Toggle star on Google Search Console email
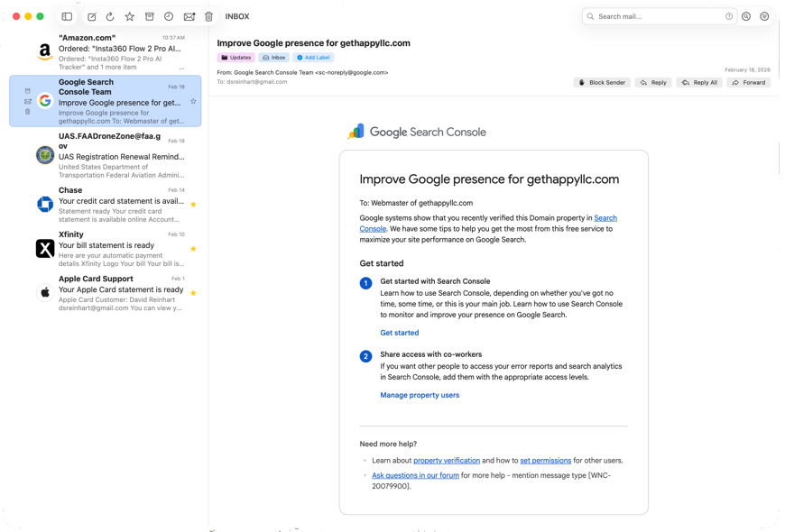785x532 pixels. click(193, 101)
